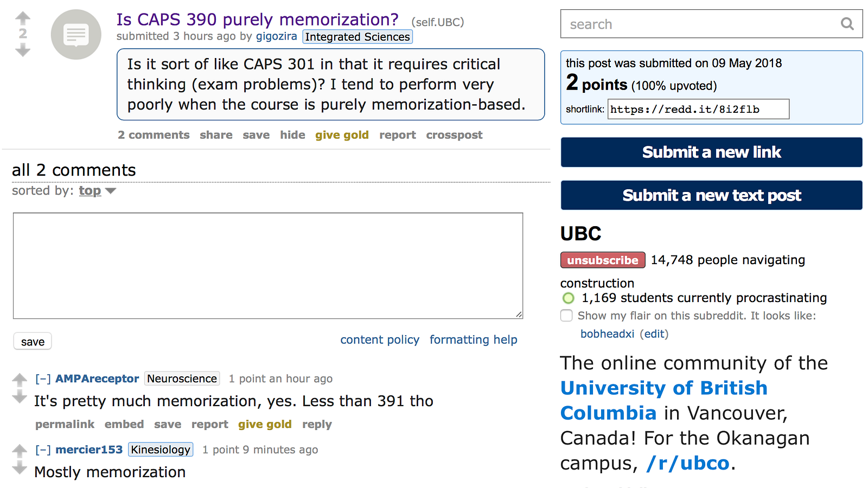Upvote AMPAreceptor's comment
The height and width of the screenshot is (488, 868).
tap(20, 380)
